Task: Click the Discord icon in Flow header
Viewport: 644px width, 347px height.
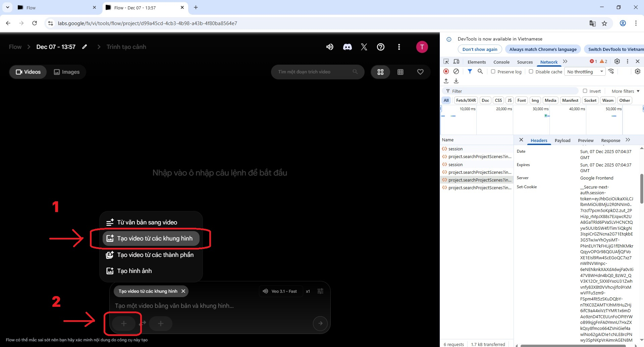Action: click(x=347, y=47)
